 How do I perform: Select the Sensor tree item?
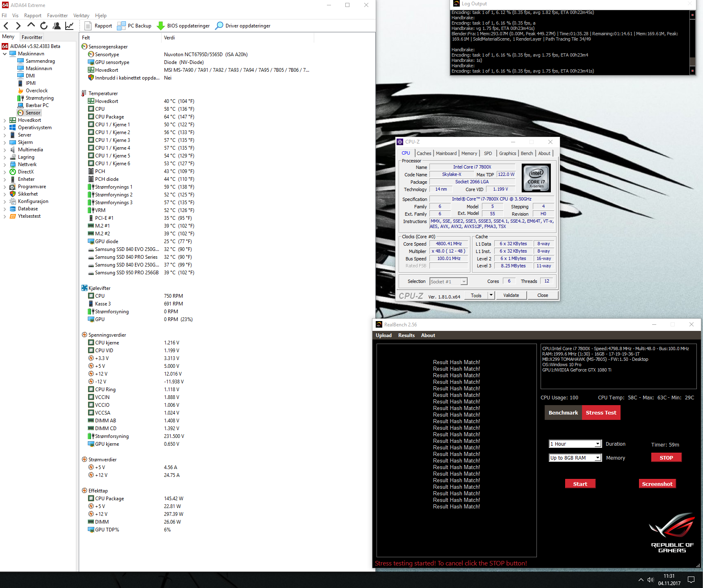[33, 113]
